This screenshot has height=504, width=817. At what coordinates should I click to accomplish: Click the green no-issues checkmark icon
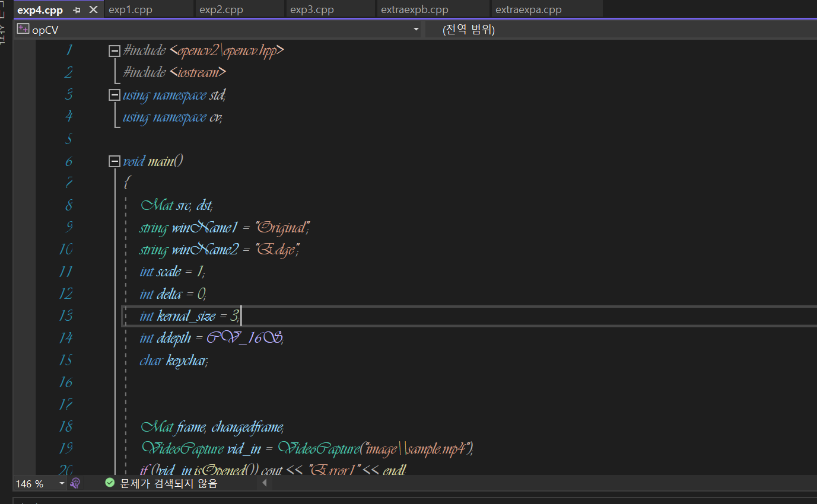coord(110,483)
